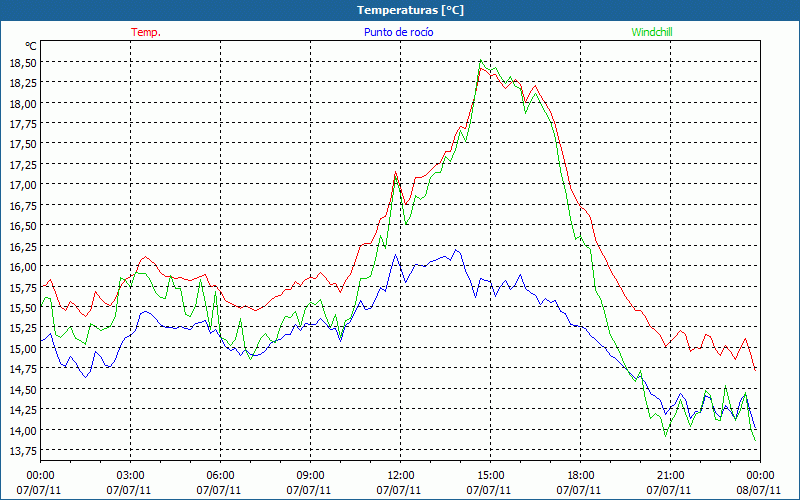Select the red Temp. legend label
Image resolution: width=800 pixels, height=500 pixels.
click(x=146, y=32)
